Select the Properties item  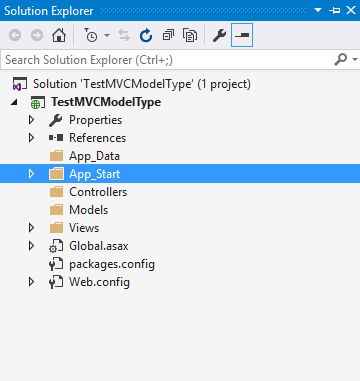click(x=95, y=120)
